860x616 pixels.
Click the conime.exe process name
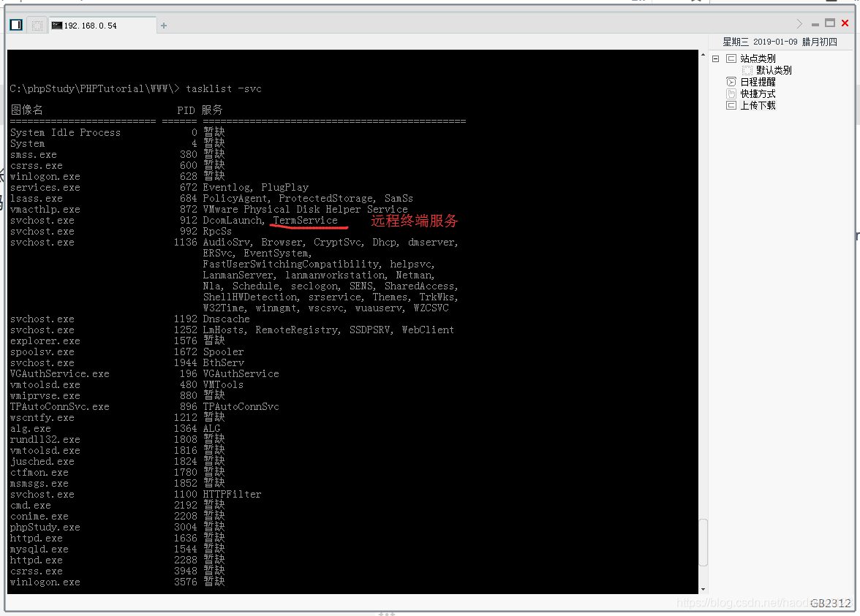point(39,516)
